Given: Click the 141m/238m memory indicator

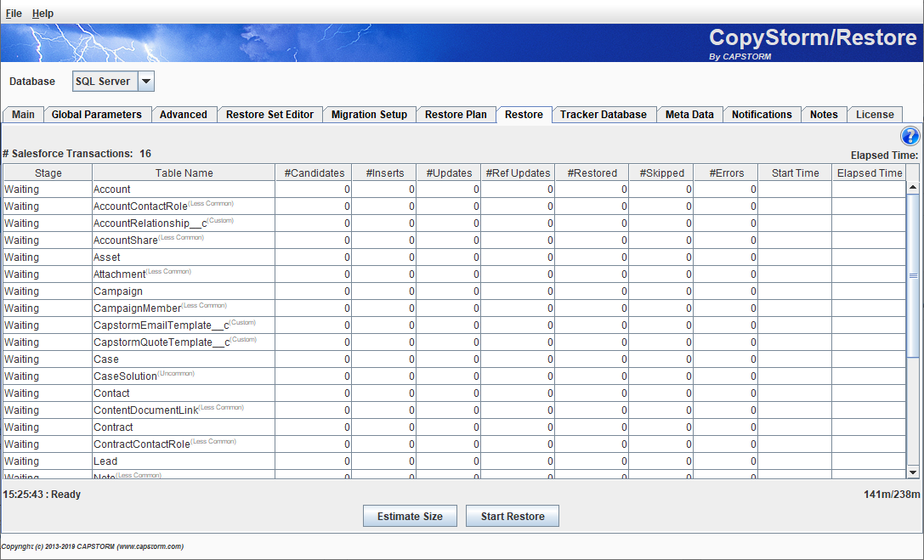Looking at the screenshot, I should pyautogui.click(x=892, y=494).
